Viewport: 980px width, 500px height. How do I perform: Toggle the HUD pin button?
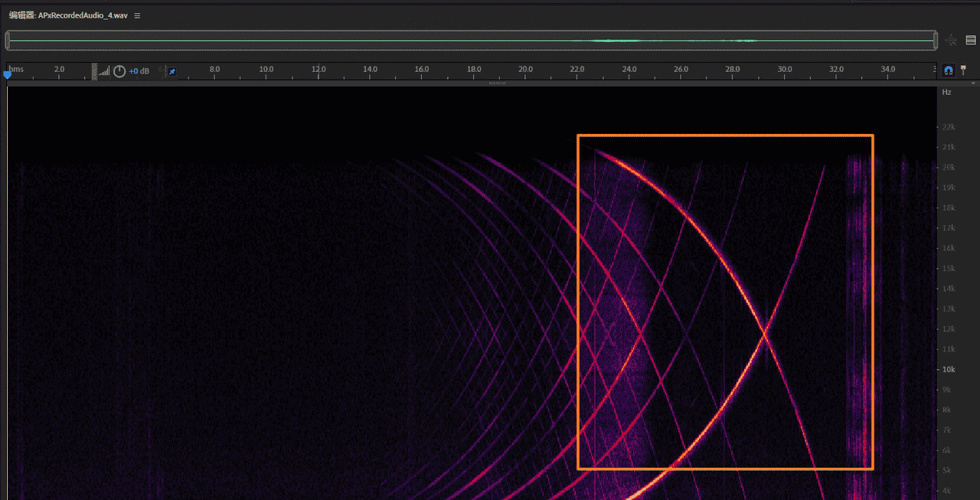click(172, 71)
